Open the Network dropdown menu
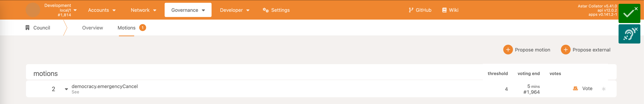 click(x=143, y=10)
